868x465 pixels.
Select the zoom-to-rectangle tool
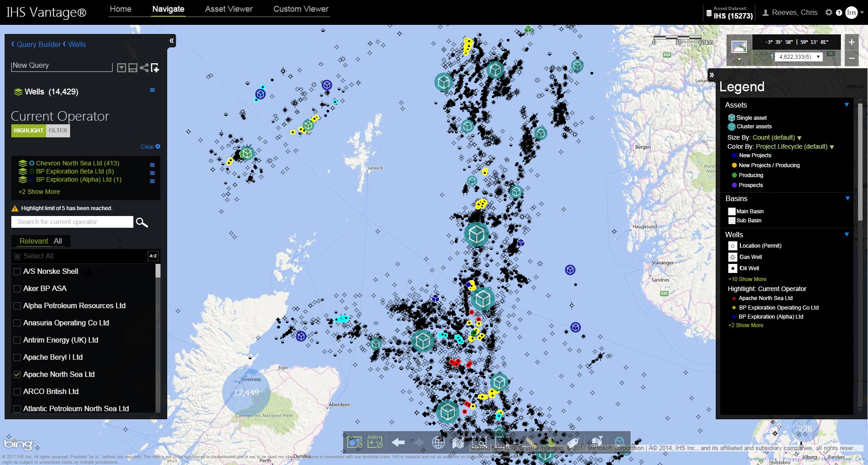coord(479,442)
